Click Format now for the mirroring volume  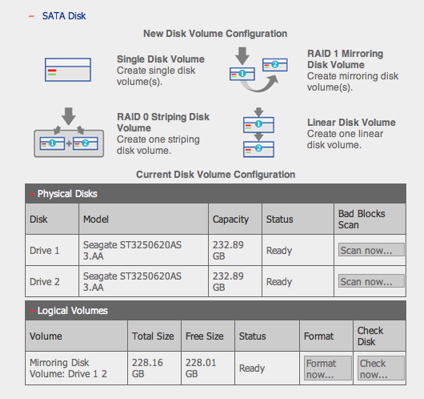tap(328, 369)
